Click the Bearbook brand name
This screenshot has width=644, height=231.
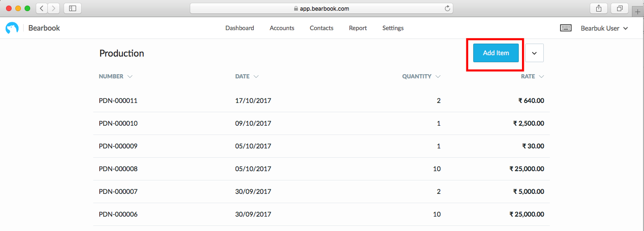click(x=44, y=28)
